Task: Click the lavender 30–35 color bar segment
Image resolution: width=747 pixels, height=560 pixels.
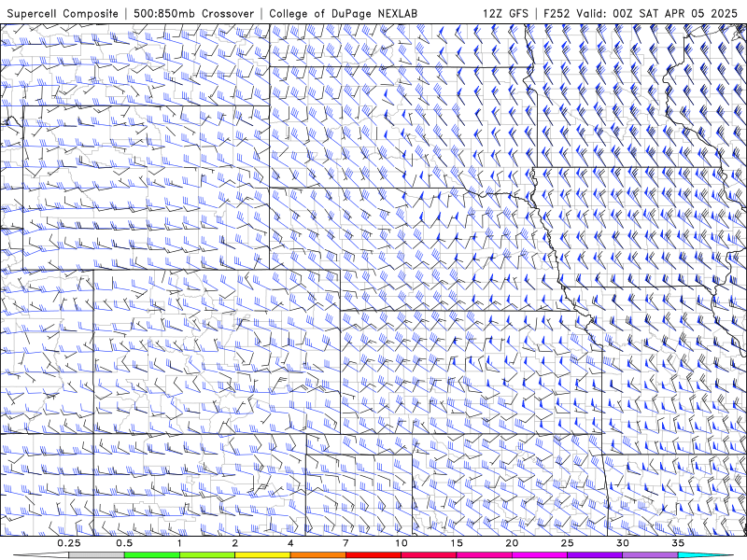Action: pyautogui.click(x=650, y=555)
